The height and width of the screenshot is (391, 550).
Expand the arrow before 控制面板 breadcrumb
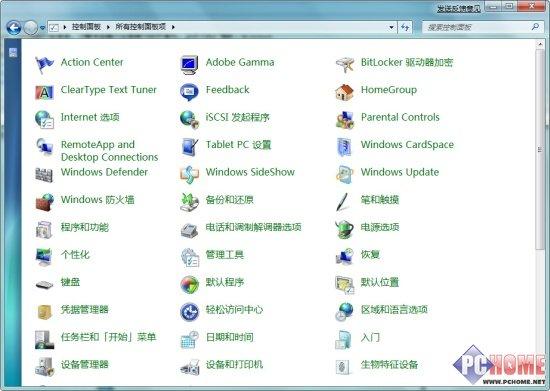coord(65,27)
